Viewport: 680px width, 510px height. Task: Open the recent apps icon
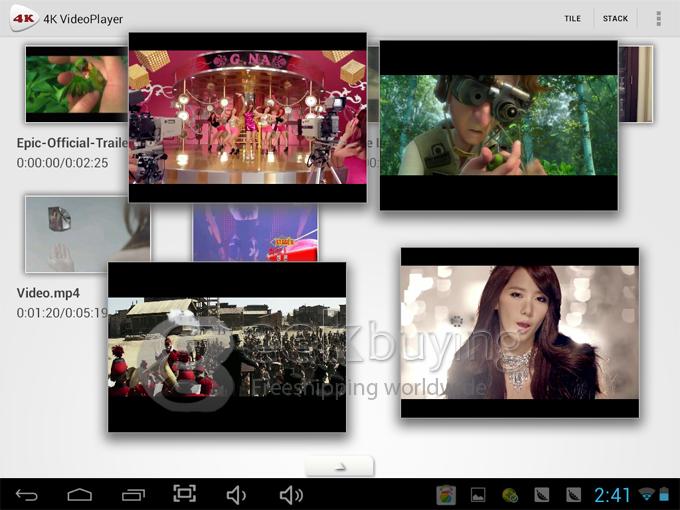point(133,494)
